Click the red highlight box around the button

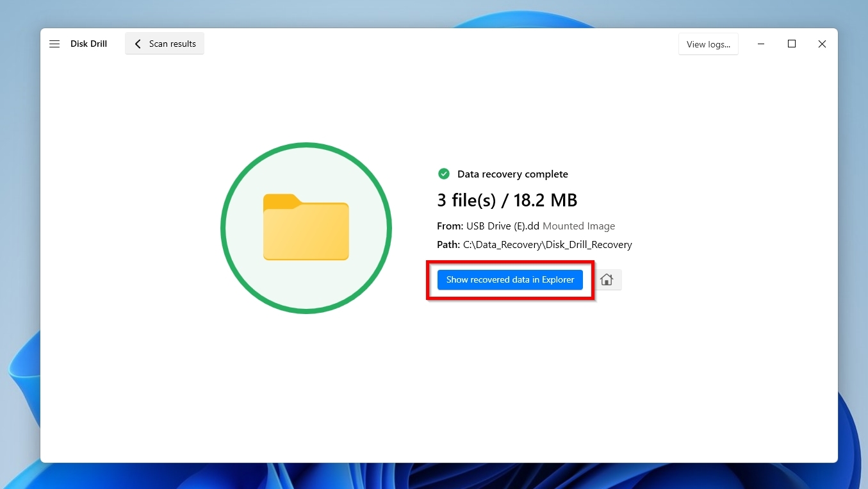point(509,262)
